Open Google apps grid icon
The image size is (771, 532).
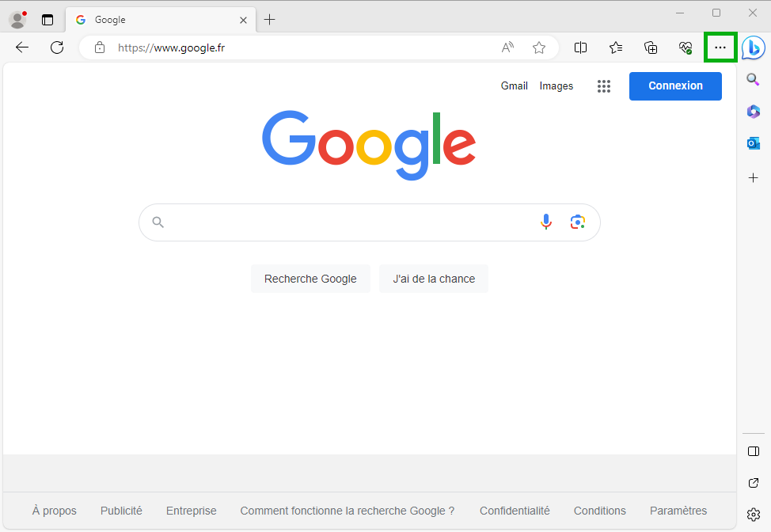pyautogui.click(x=604, y=86)
